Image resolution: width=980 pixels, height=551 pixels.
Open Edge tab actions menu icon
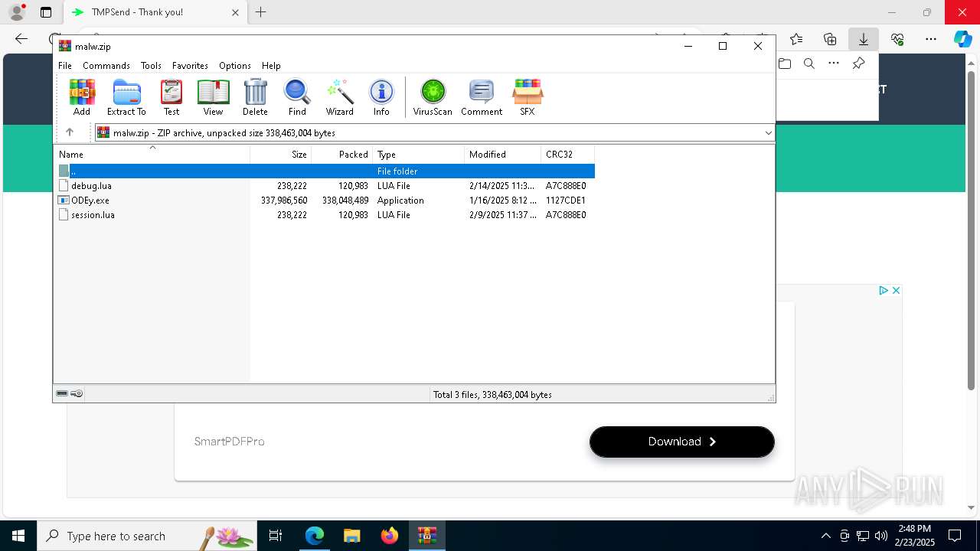pos(46,12)
